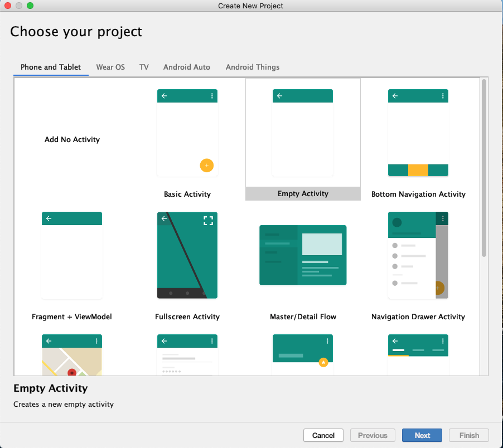Click the red map pin in maps thumbnail

coord(72,372)
